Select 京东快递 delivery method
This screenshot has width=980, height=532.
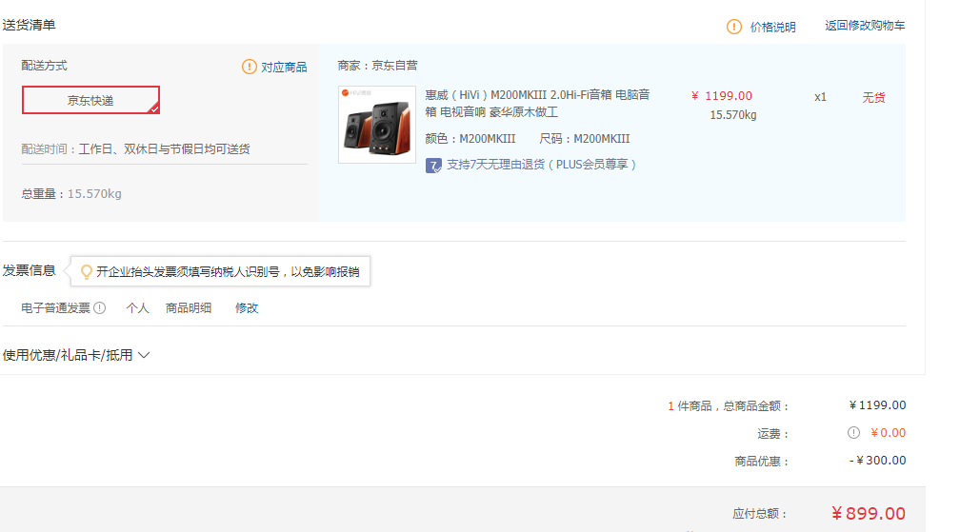pos(90,100)
